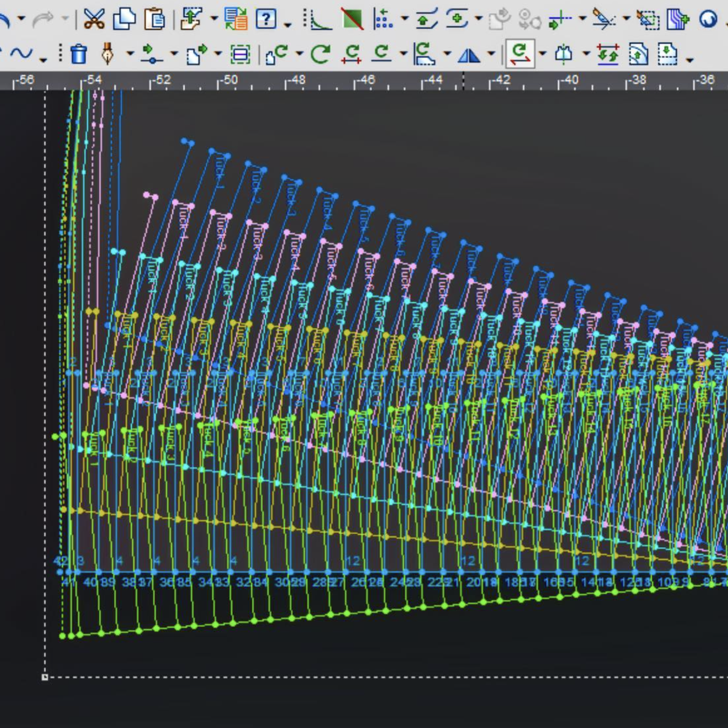This screenshot has width=728, height=728.
Task: Click the blue sine wave curve icon
Action: [x=21, y=54]
